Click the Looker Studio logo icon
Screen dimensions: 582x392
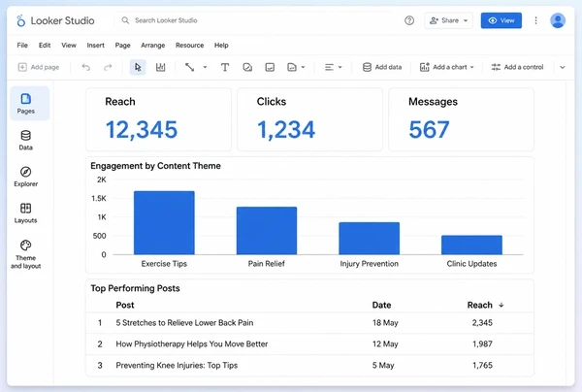tap(20, 20)
